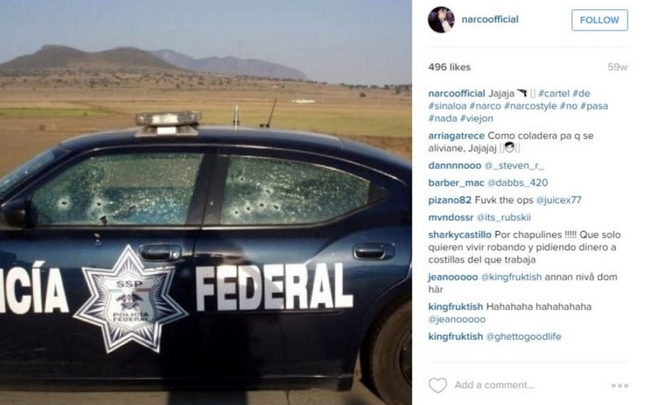The image size is (660, 405).
Task: Open @_steven_r_ mention link
Action: point(514,165)
